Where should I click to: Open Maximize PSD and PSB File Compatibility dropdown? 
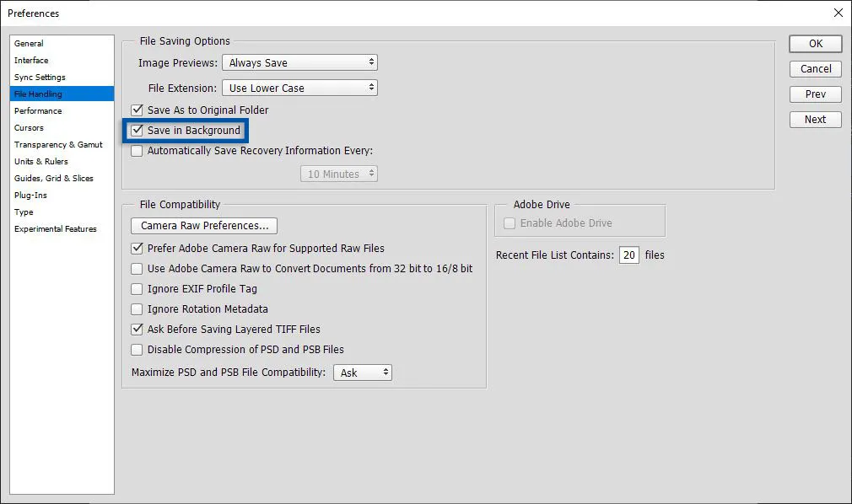tap(363, 373)
